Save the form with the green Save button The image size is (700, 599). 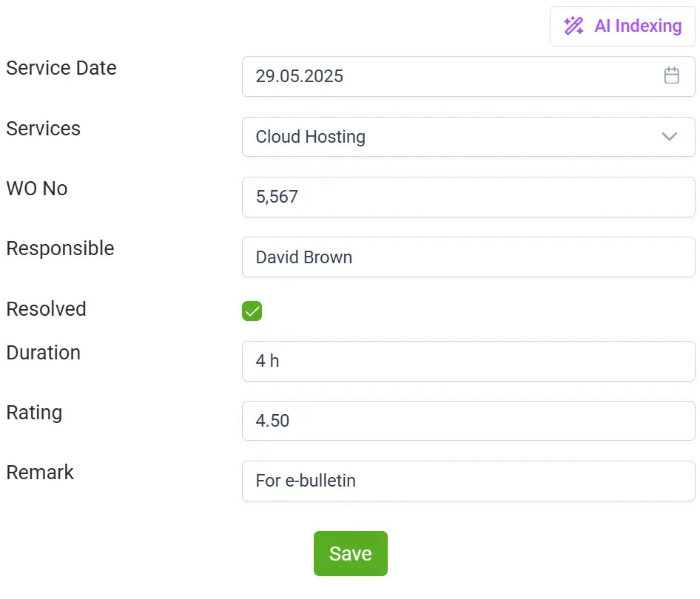click(350, 553)
